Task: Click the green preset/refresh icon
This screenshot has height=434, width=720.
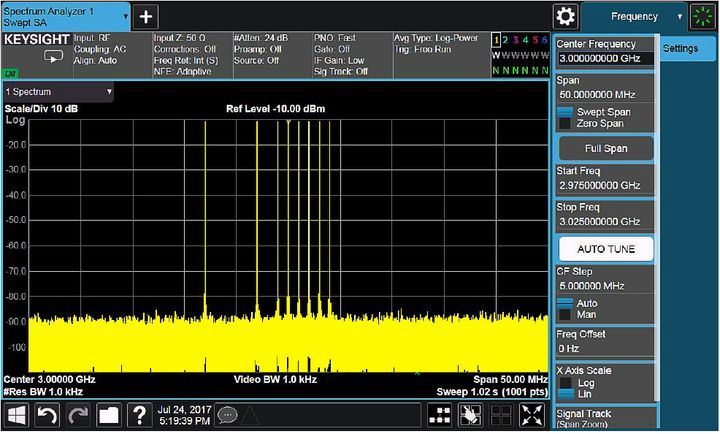Action: [703, 16]
